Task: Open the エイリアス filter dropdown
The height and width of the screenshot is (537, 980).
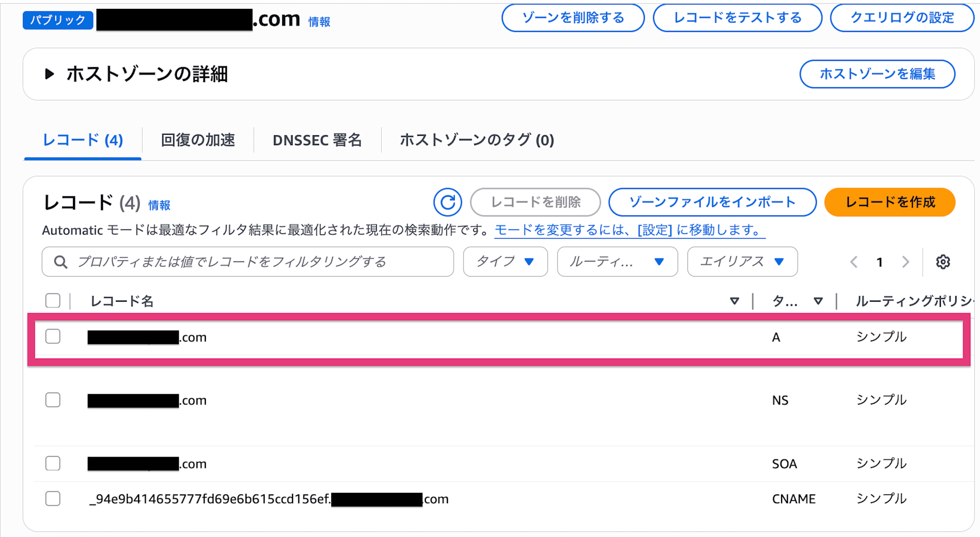Action: [x=742, y=262]
